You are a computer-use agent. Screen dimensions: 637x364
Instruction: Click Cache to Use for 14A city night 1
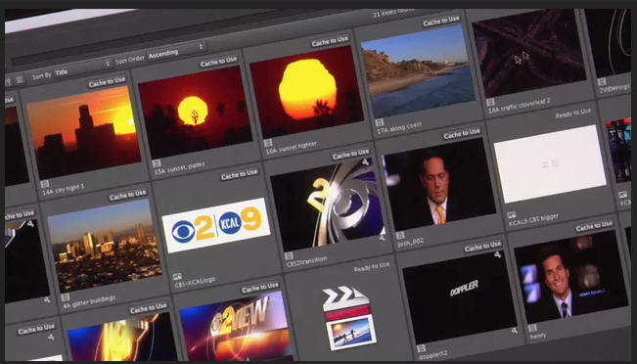click(107, 81)
